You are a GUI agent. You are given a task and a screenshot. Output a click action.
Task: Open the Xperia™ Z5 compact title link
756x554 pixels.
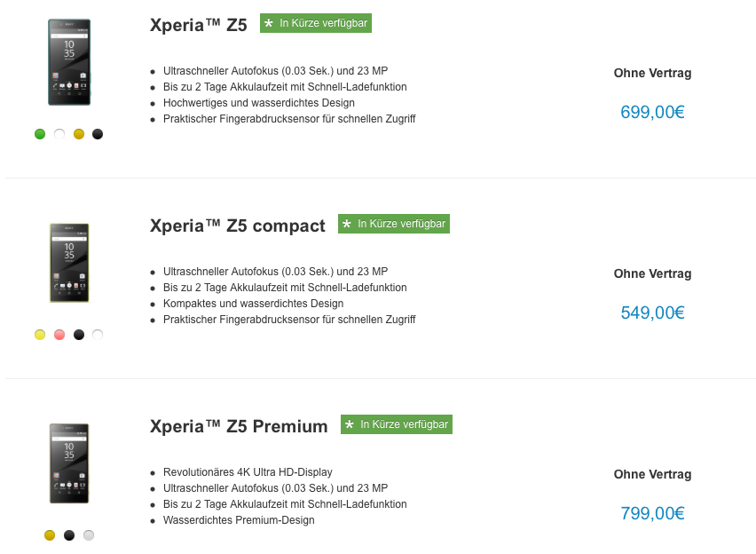click(x=238, y=226)
